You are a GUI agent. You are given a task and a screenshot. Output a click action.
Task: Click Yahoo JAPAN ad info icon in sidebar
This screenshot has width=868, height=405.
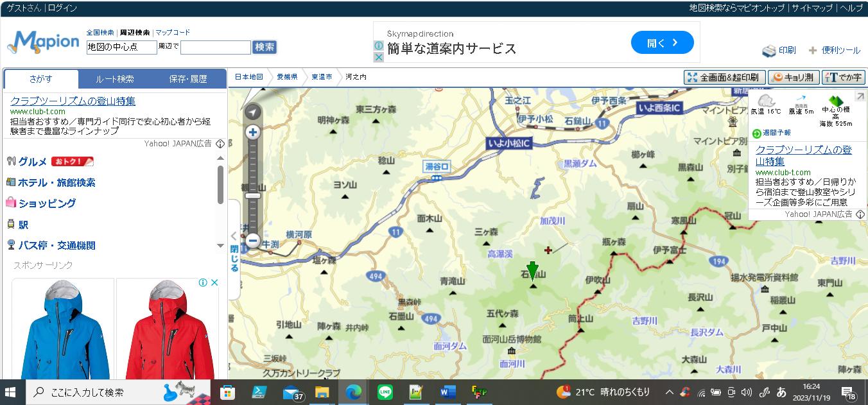coord(220,144)
